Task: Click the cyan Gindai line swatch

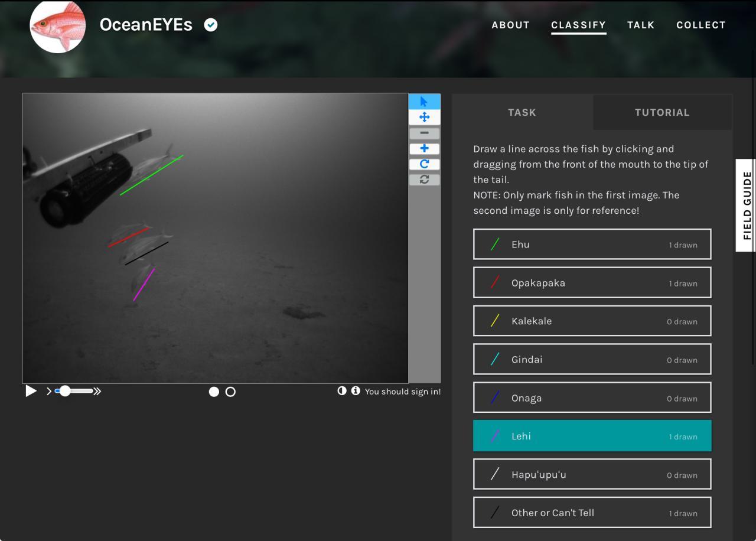Action: [x=495, y=359]
